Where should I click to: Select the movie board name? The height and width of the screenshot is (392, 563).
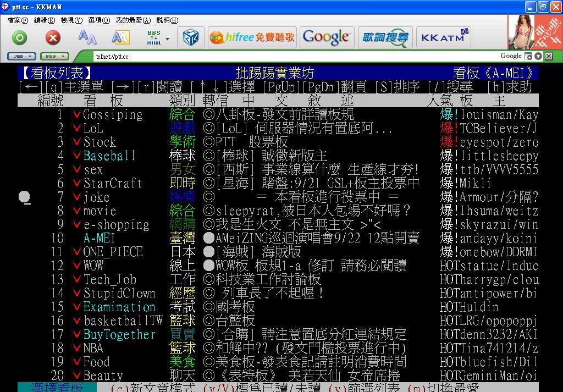[100, 211]
